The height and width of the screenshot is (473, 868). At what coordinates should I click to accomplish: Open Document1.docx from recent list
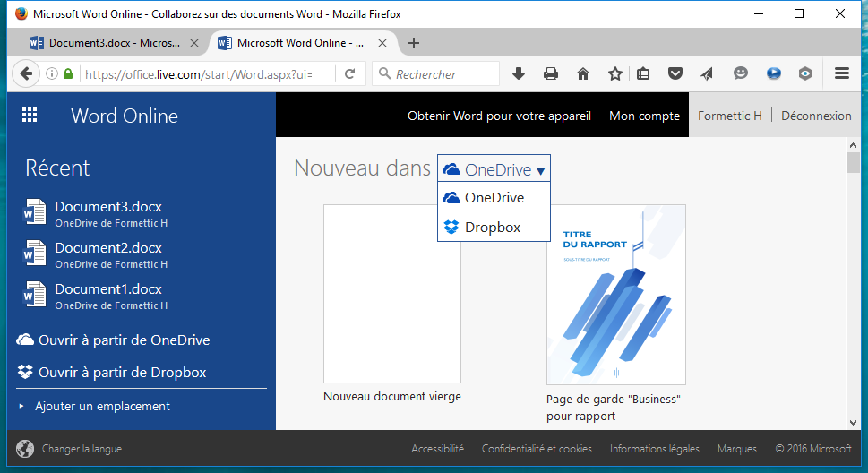[108, 288]
